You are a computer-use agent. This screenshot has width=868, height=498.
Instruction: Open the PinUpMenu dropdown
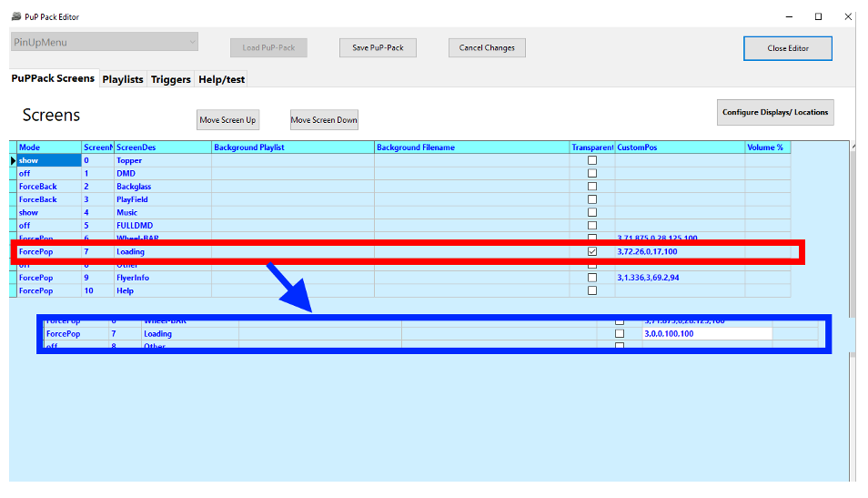coord(105,42)
